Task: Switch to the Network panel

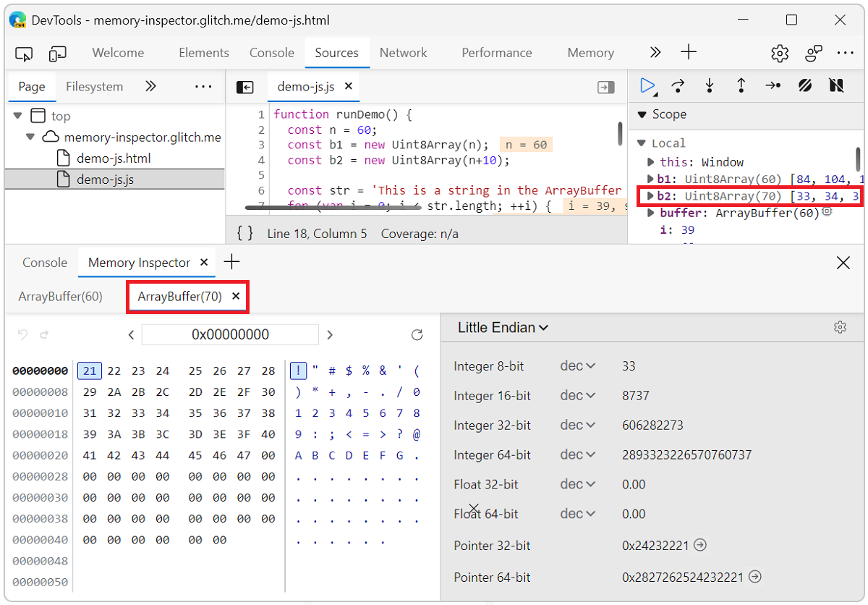Action: pyautogui.click(x=403, y=52)
